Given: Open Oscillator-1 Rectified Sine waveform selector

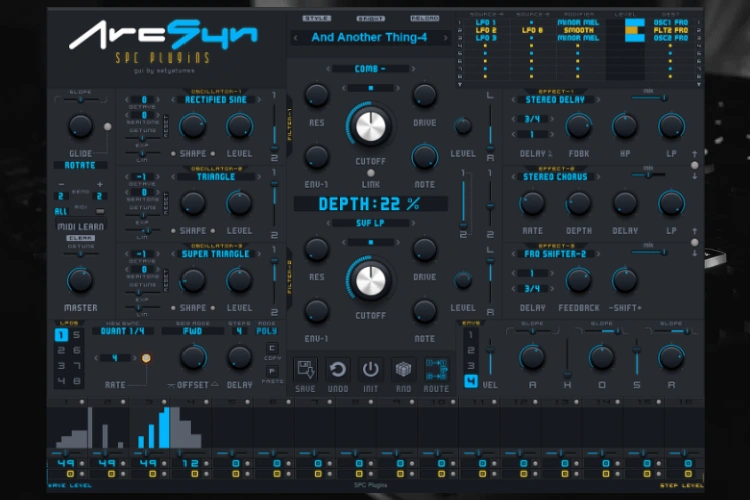Looking at the screenshot, I should tap(216, 100).
